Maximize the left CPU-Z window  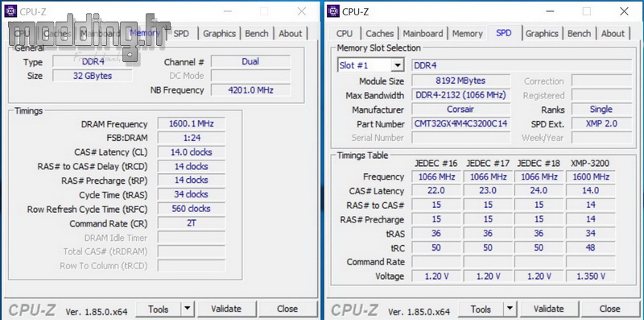tap(264, 11)
